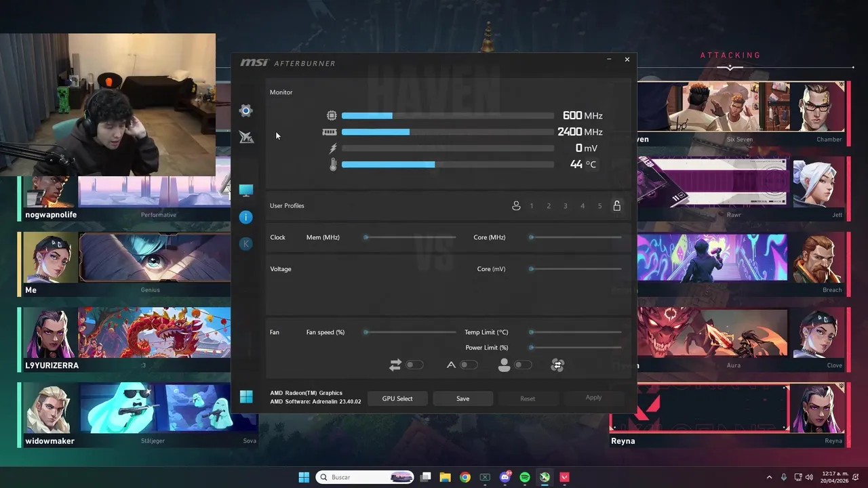Screen dimensions: 868x488
Task: Click the 600 MHz core clock bar
Action: tap(448, 116)
